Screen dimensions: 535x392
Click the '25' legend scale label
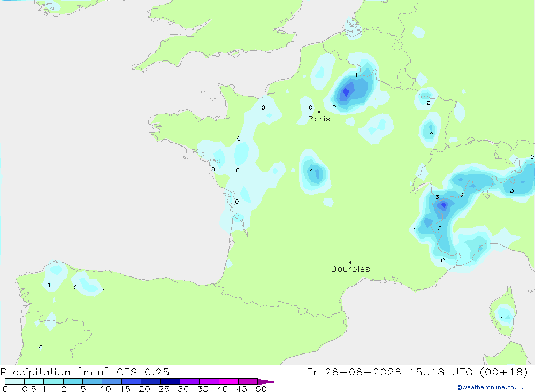click(x=164, y=389)
